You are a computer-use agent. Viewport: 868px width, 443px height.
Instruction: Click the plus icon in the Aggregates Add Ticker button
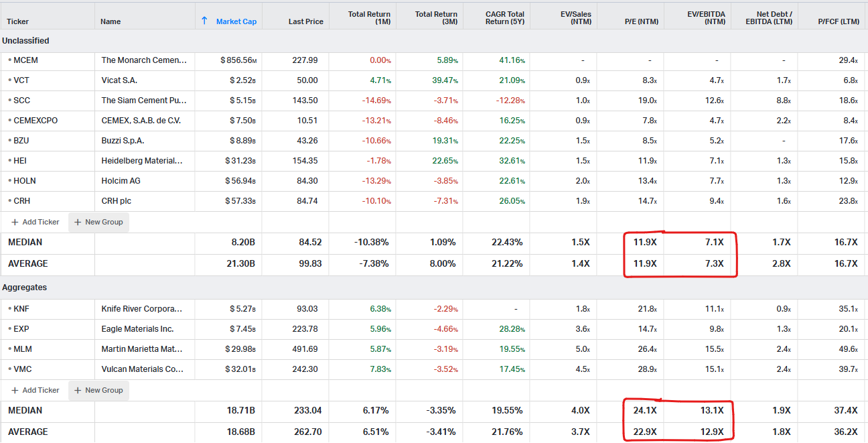click(15, 390)
